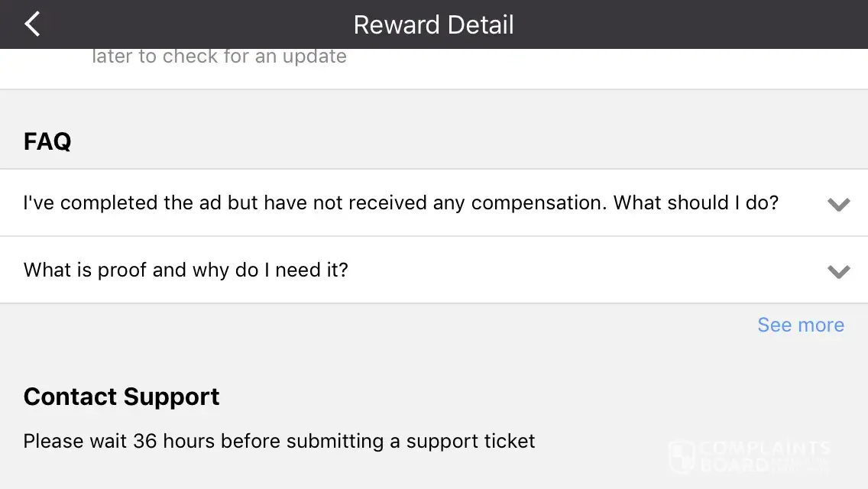Open "What is proof and why" question
Viewport: 868px width, 489px height.
tap(186, 270)
